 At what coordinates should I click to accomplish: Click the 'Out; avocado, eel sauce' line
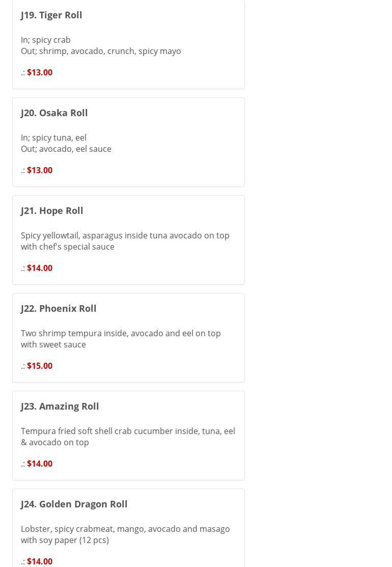66,149
